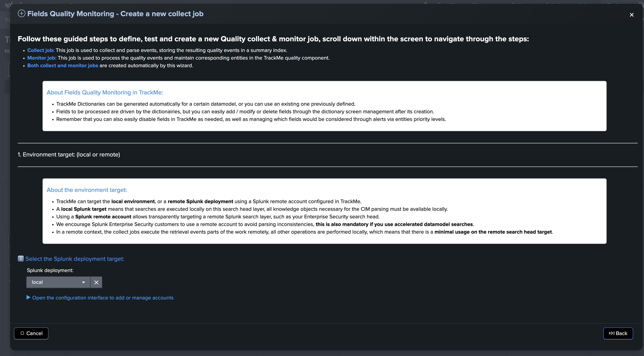This screenshot has width=644, height=356.
Task: Click the plus-circle icon in dialog title
Action: click(x=22, y=14)
